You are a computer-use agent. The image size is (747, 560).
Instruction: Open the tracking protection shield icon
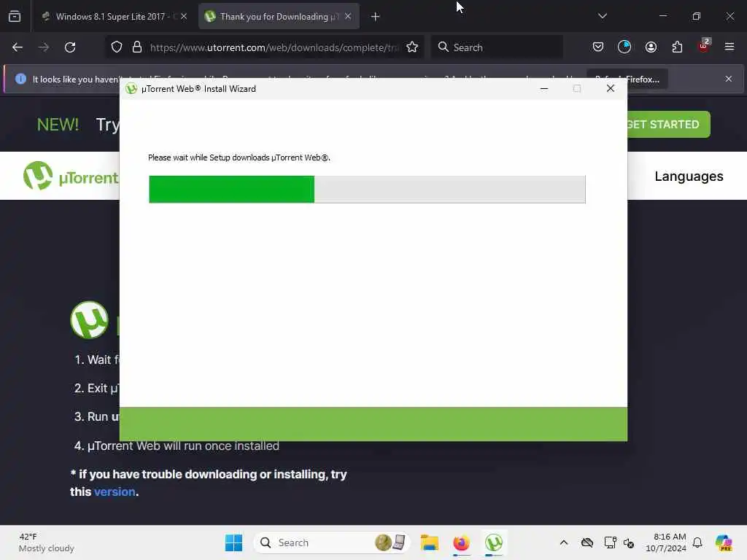coord(117,47)
